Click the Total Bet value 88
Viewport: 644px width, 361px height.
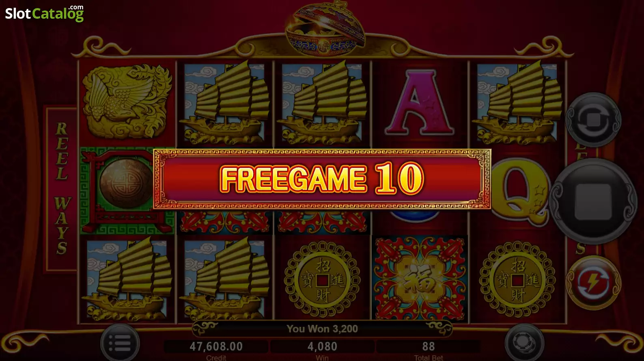(428, 346)
